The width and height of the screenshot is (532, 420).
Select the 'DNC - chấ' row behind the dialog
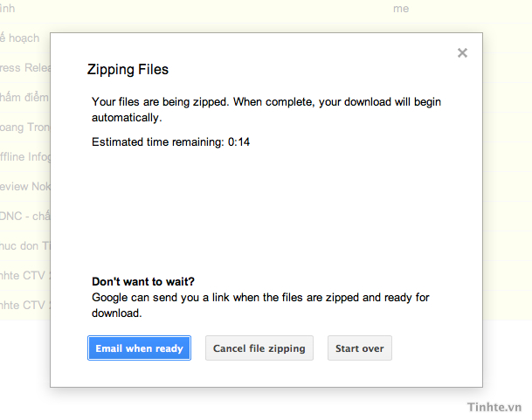25,216
